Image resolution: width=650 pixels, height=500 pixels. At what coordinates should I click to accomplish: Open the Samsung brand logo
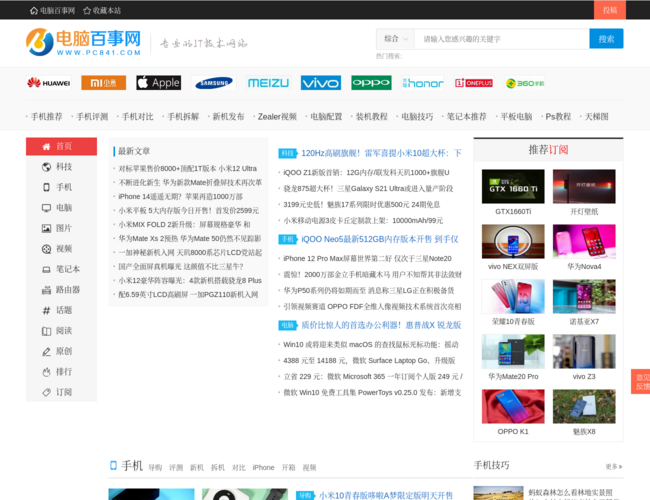tap(214, 83)
